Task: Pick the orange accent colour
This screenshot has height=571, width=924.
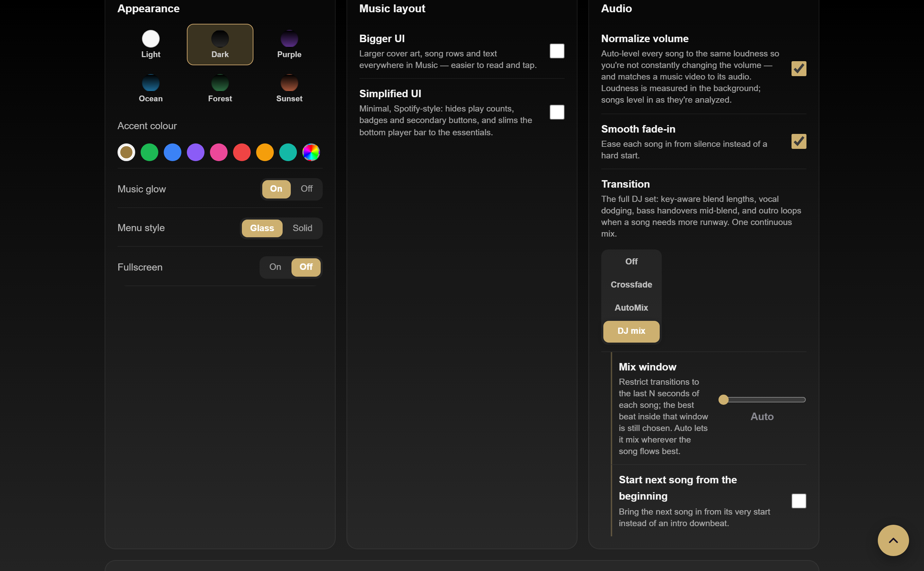Action: pyautogui.click(x=265, y=153)
